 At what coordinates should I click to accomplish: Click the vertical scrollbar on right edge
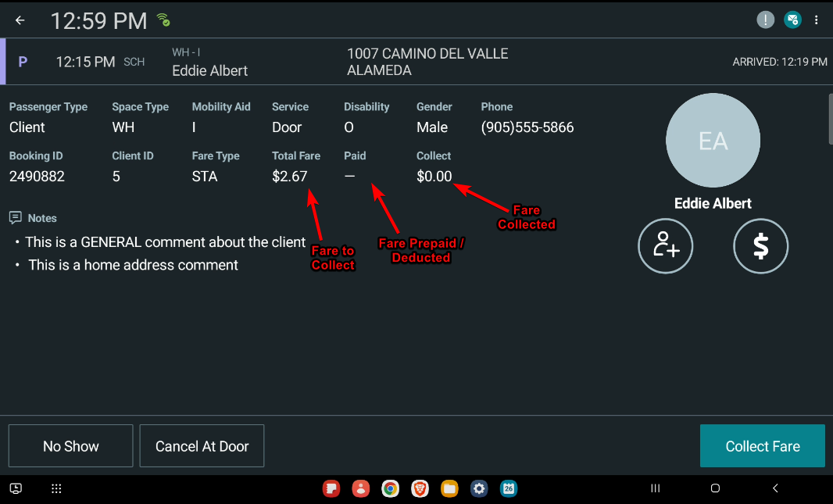click(830, 119)
